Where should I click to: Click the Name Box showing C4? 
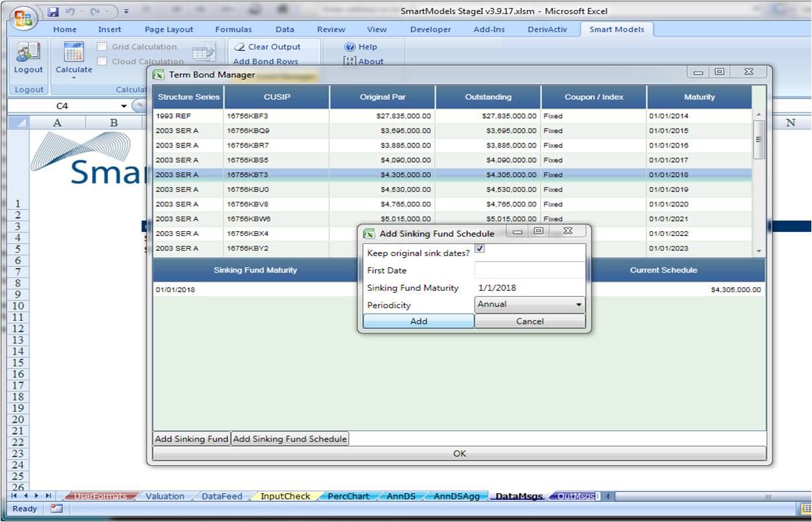tap(62, 106)
